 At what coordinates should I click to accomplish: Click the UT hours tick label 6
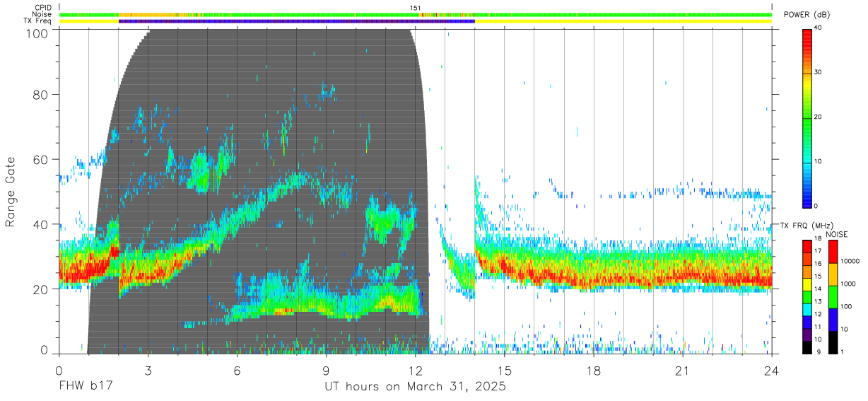tap(237, 371)
